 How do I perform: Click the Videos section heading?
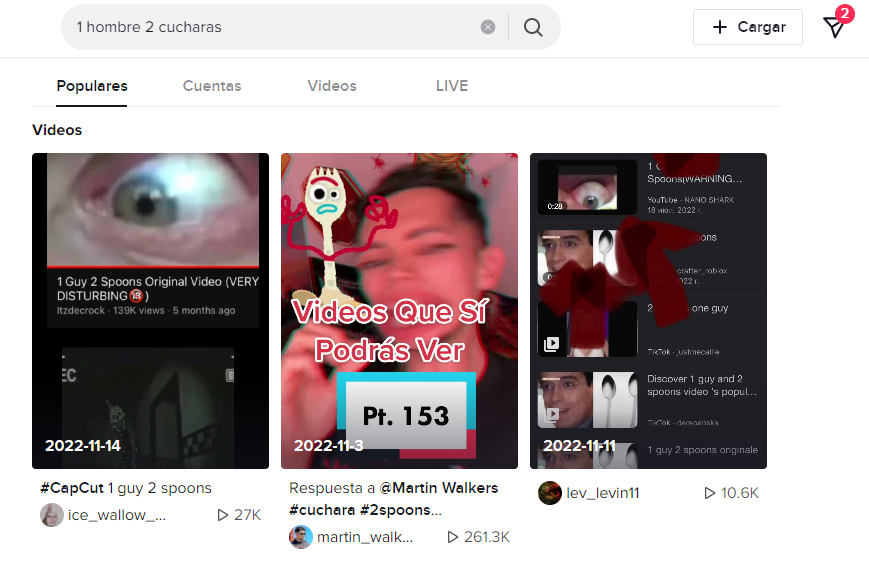pyautogui.click(x=57, y=130)
